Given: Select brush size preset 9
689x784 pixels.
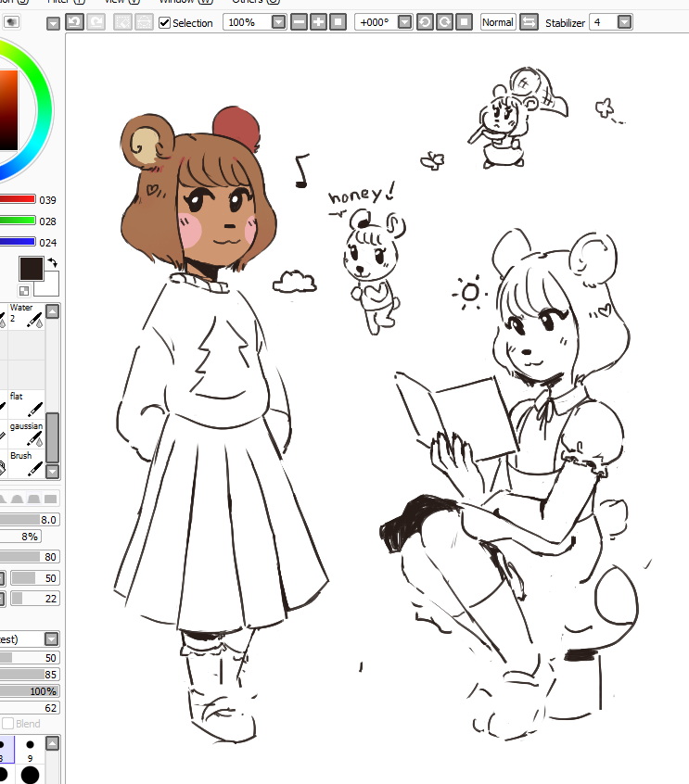Looking at the screenshot, I should [x=30, y=749].
